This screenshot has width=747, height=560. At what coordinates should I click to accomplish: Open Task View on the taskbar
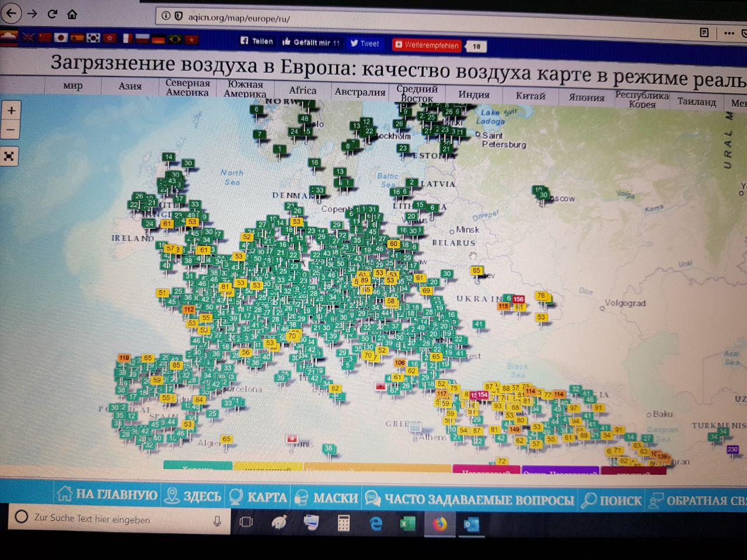point(246,521)
